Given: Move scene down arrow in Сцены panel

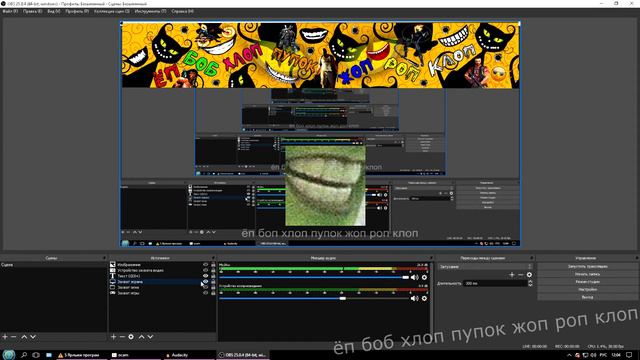Looking at the screenshot, I should tap(33, 337).
